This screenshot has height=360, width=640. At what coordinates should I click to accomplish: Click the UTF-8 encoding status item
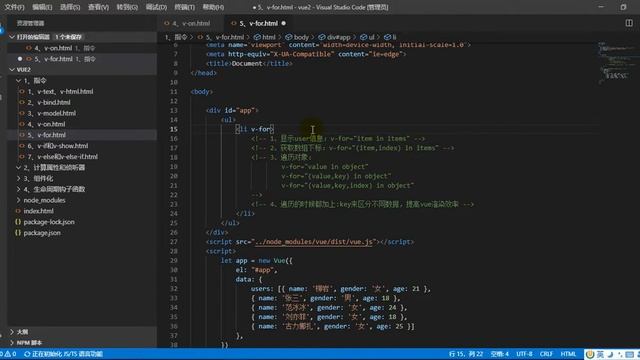(x=524, y=354)
